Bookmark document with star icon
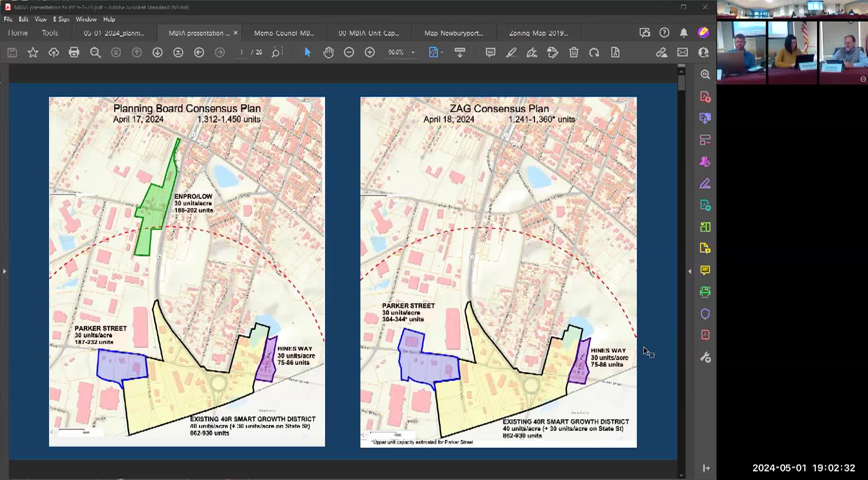This screenshot has width=868, height=480. [33, 52]
